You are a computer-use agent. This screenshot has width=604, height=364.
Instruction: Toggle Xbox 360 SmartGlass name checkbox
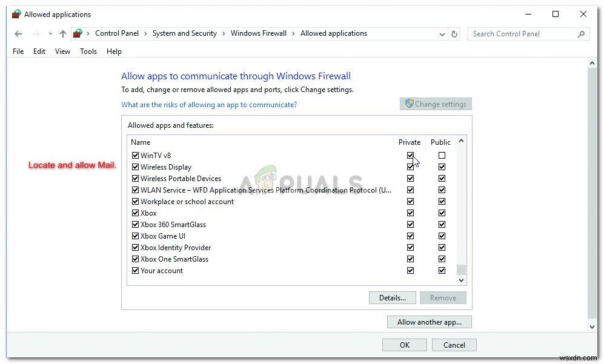(135, 225)
